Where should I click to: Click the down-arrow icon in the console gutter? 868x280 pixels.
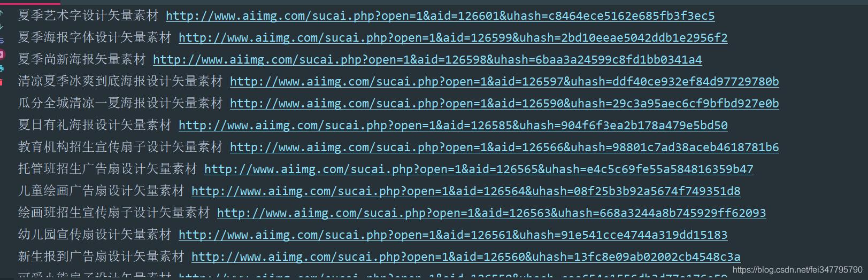2,27
